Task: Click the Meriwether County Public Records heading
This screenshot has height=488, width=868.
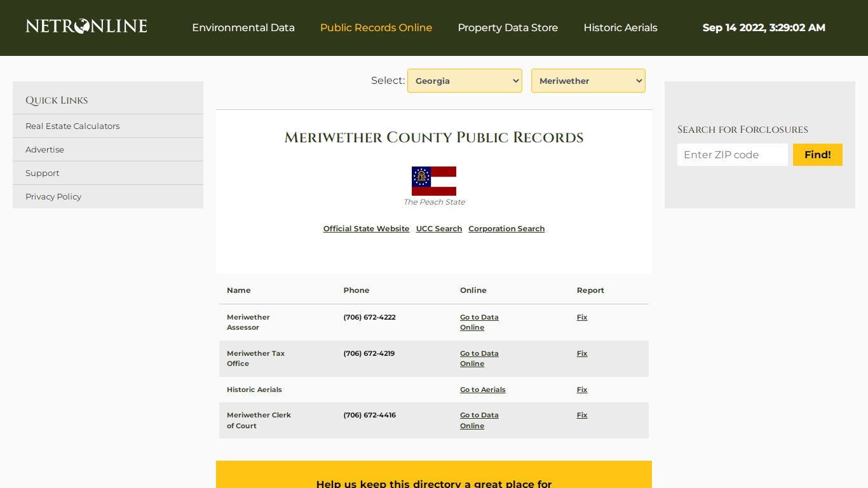Action: (x=434, y=137)
